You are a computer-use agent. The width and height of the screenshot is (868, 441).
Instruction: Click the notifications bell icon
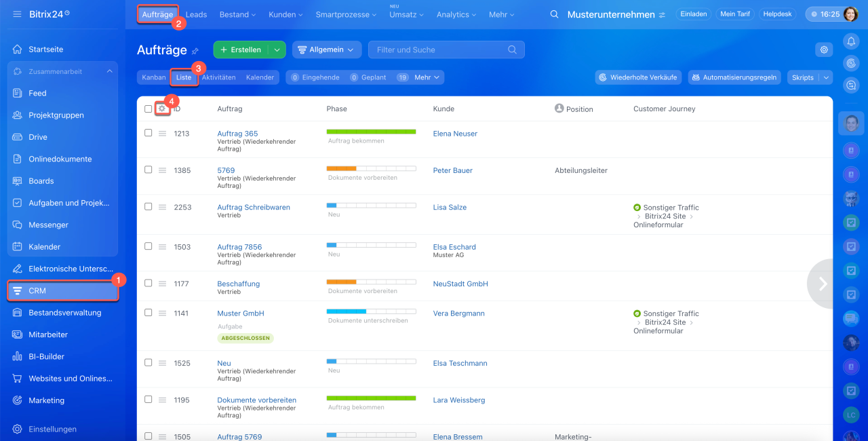851,42
